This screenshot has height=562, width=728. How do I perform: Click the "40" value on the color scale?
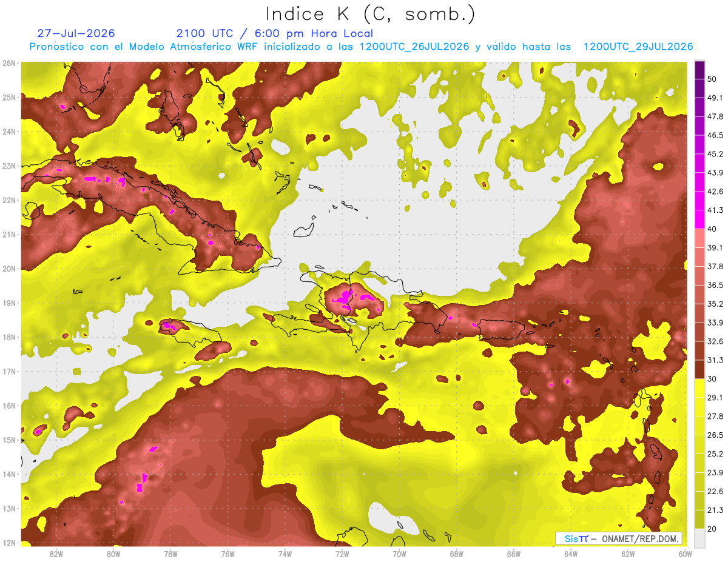coord(712,229)
